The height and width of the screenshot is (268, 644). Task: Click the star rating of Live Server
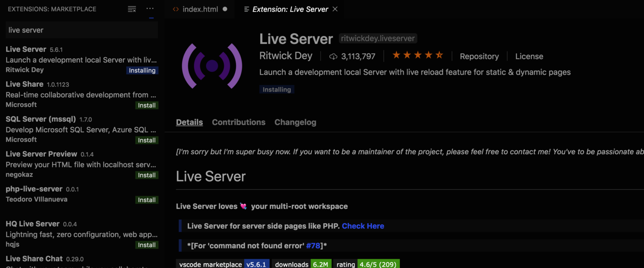click(x=418, y=55)
